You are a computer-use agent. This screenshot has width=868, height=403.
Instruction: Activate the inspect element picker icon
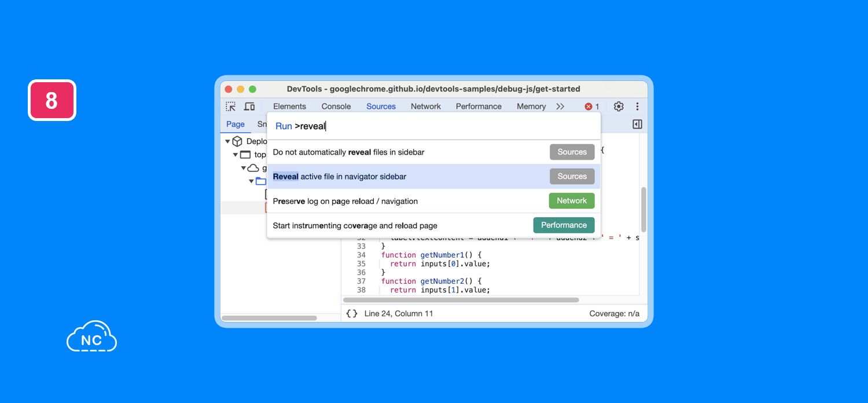(x=231, y=107)
